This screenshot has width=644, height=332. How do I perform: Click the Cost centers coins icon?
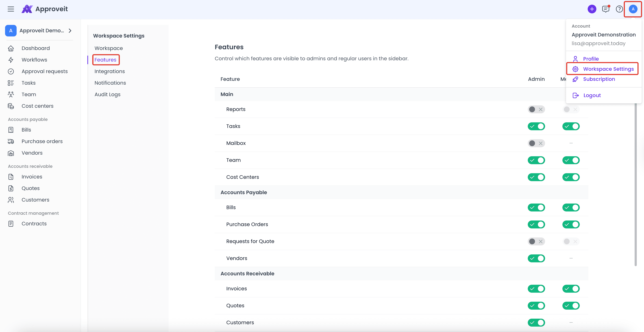(x=11, y=106)
